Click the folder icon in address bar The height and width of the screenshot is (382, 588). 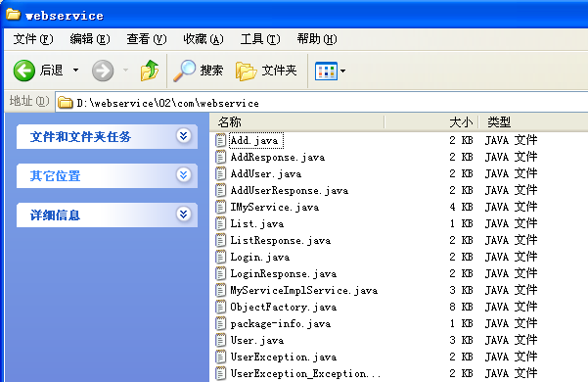pyautogui.click(x=66, y=103)
